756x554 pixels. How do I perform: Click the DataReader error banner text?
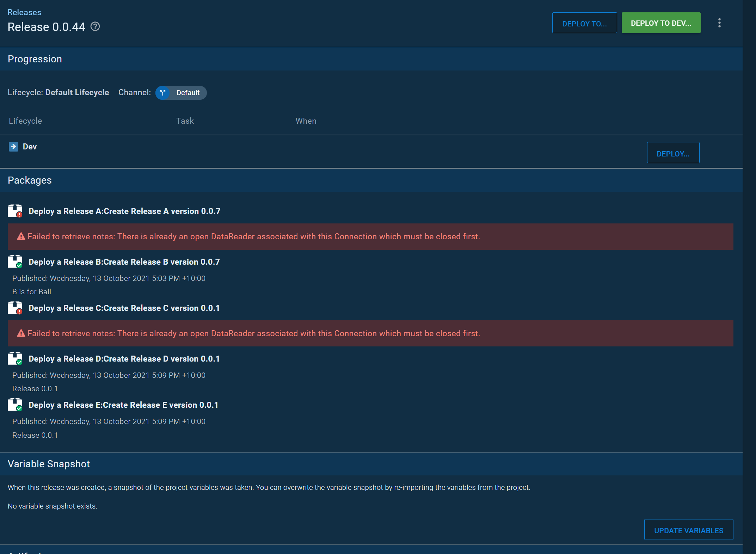pos(254,236)
